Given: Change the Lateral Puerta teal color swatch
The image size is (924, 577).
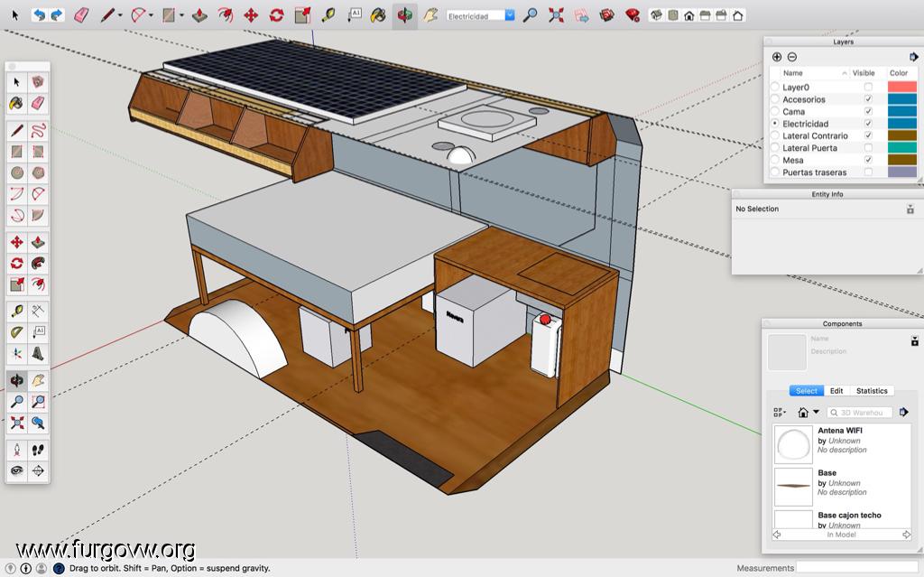Looking at the screenshot, I should (902, 148).
